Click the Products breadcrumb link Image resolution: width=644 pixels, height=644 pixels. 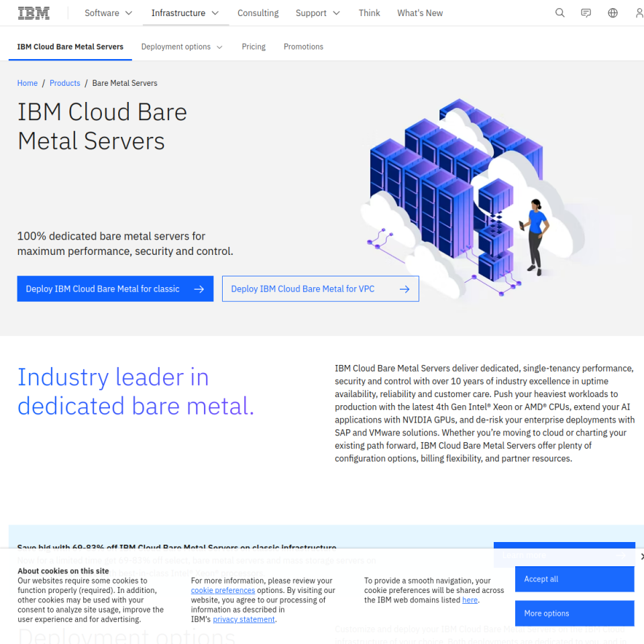pyautogui.click(x=65, y=83)
